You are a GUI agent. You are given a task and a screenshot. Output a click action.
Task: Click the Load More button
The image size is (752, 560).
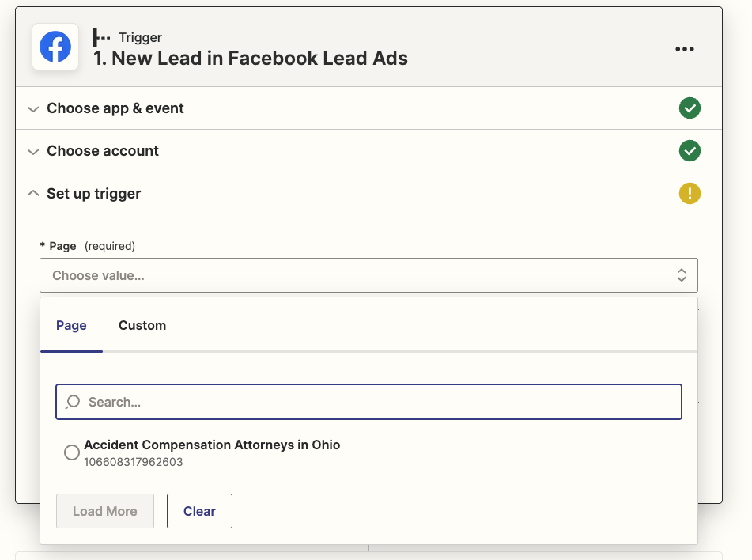105,511
